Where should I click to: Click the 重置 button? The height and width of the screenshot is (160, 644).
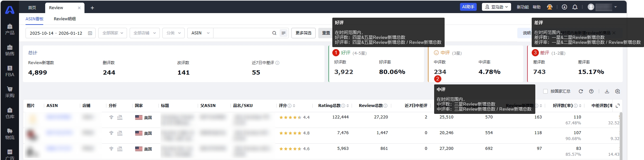point(326,33)
